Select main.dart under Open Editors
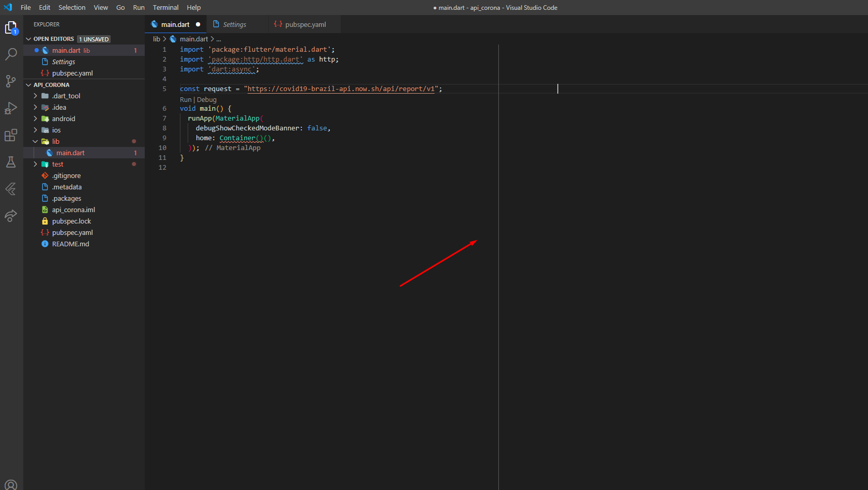 point(84,50)
